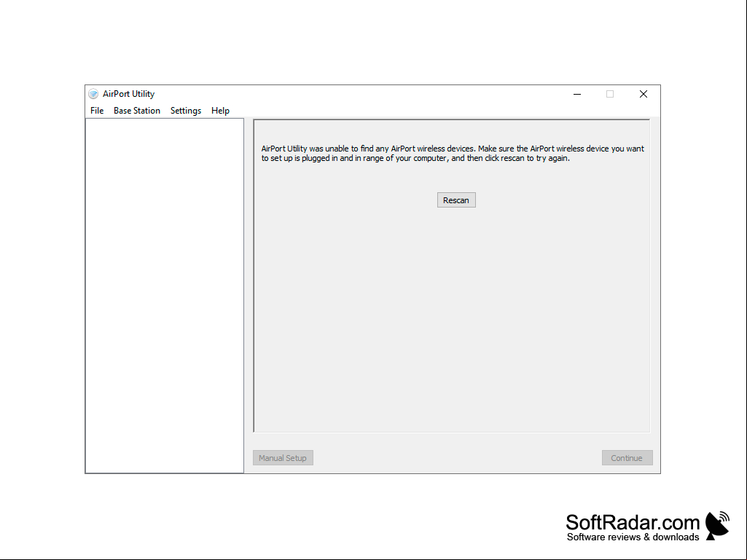Open the Help menu

point(220,111)
